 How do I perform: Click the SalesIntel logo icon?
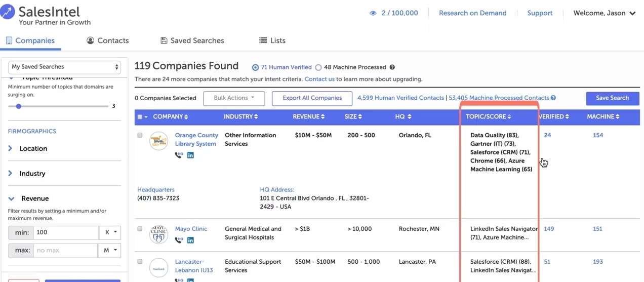pyautogui.click(x=8, y=11)
